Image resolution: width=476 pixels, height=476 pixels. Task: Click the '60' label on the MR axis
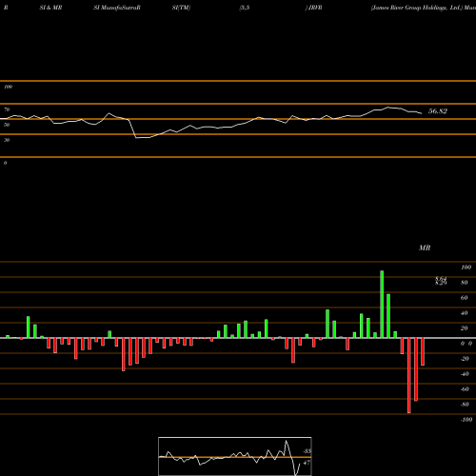pos(465,298)
